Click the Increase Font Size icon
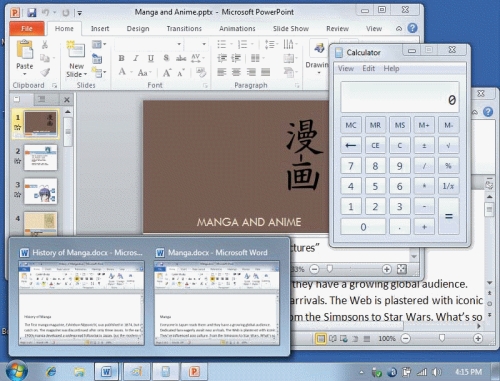500x381 pixels. pyautogui.click(x=167, y=72)
